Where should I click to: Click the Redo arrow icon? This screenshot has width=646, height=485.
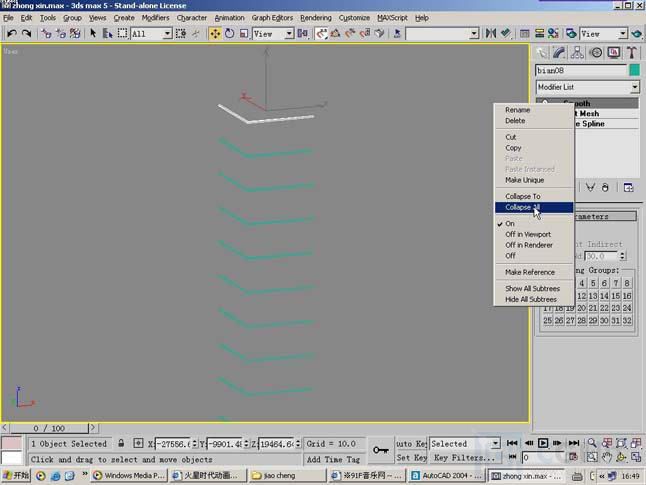26,33
